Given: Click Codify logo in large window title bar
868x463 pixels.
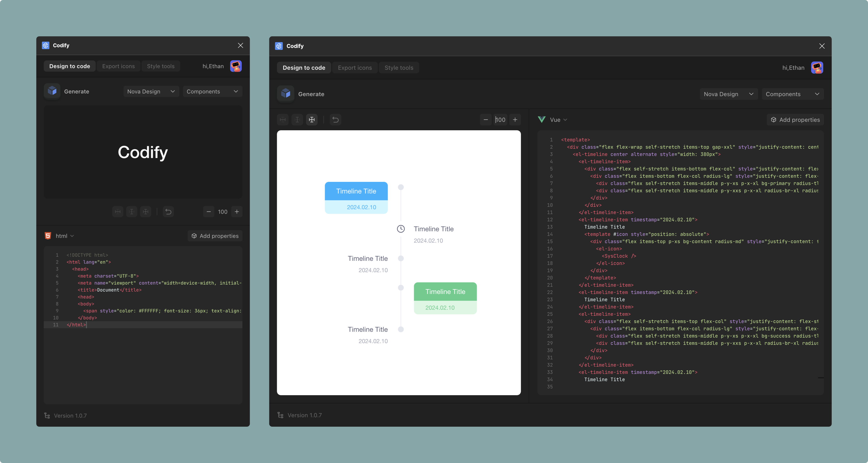Looking at the screenshot, I should pos(279,46).
